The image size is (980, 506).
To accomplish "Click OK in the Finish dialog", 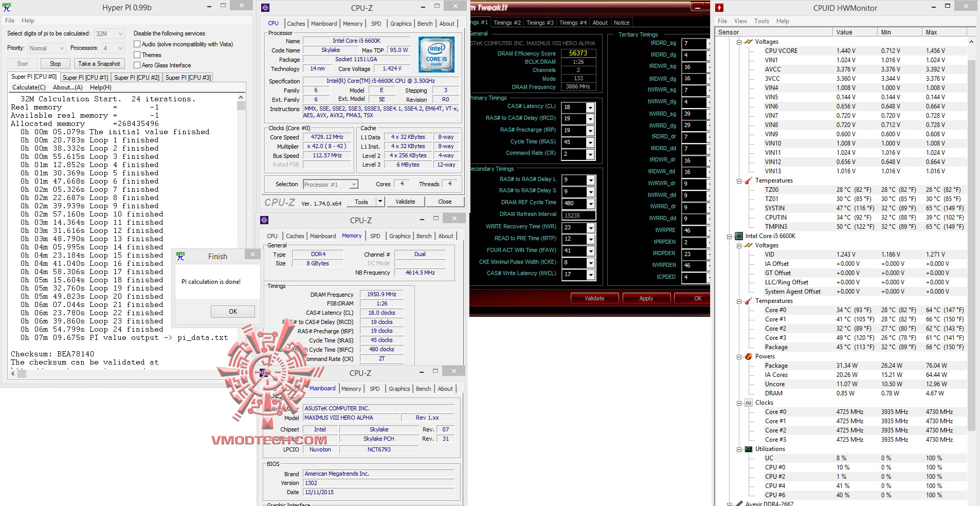I will (233, 312).
